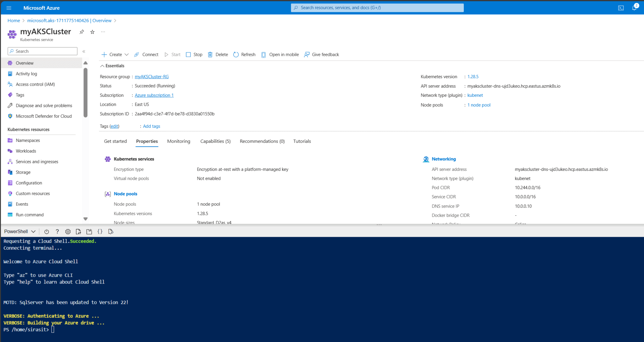Viewport: 644px width, 342px height.
Task: Open the Tutorials tab
Action: pyautogui.click(x=302, y=141)
